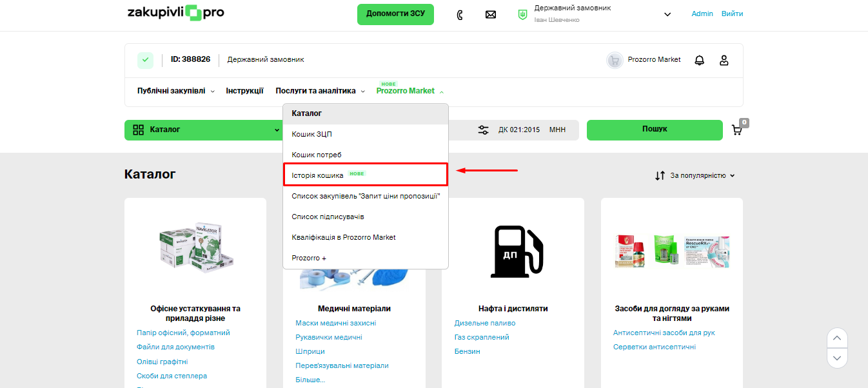Click the notification bell icon

coord(699,60)
